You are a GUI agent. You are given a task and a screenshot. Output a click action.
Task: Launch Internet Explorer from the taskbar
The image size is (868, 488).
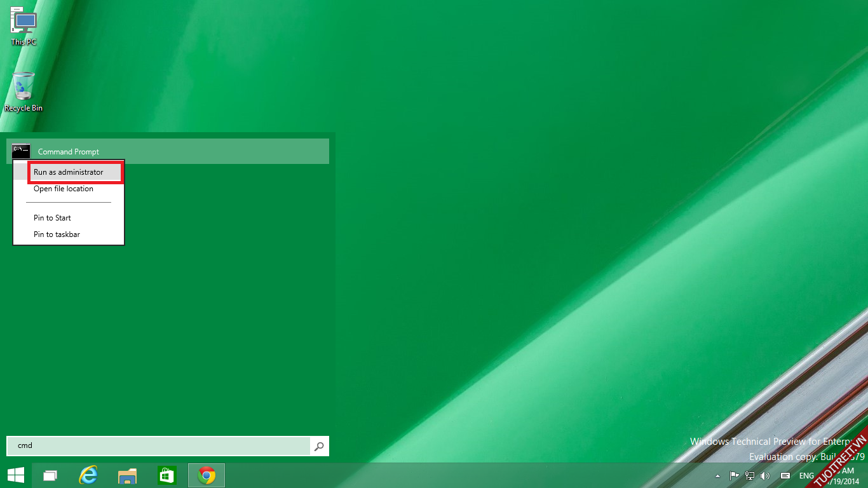[x=88, y=475]
